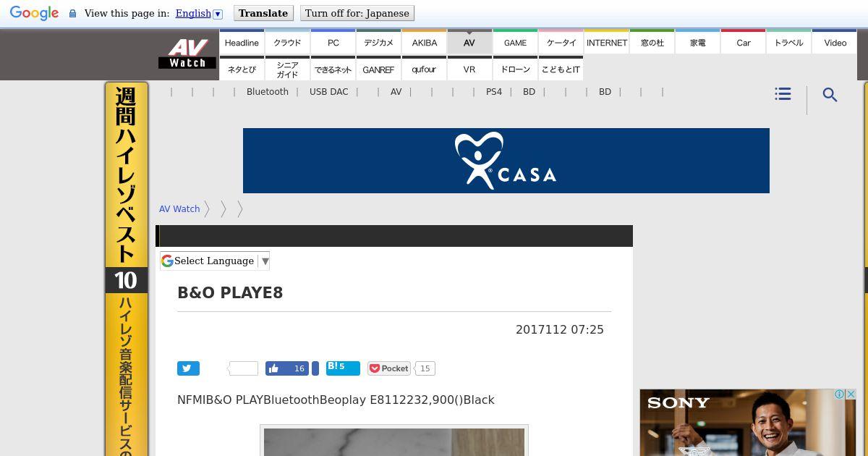Image resolution: width=868 pixels, height=456 pixels.
Task: Follow the PS4 topic link
Action: 494,92
